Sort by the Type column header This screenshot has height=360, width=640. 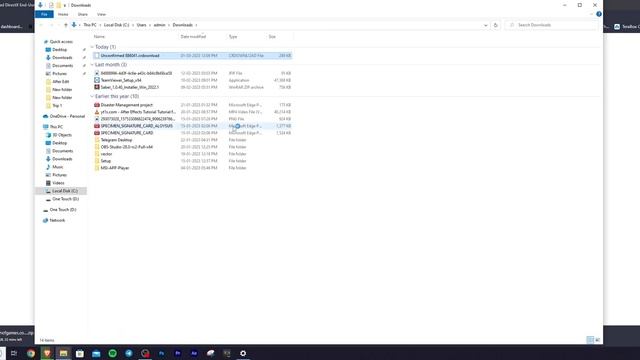233,37
